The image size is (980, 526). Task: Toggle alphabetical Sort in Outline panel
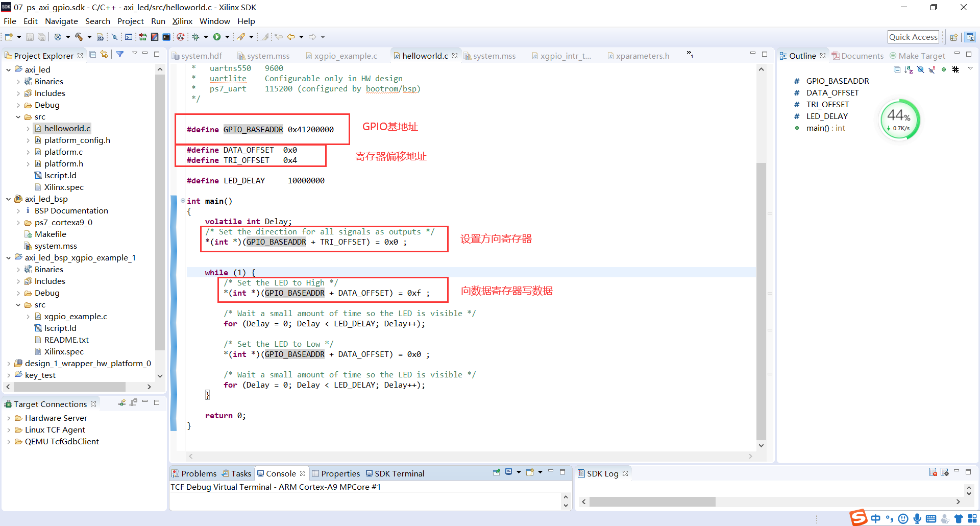[x=909, y=69]
